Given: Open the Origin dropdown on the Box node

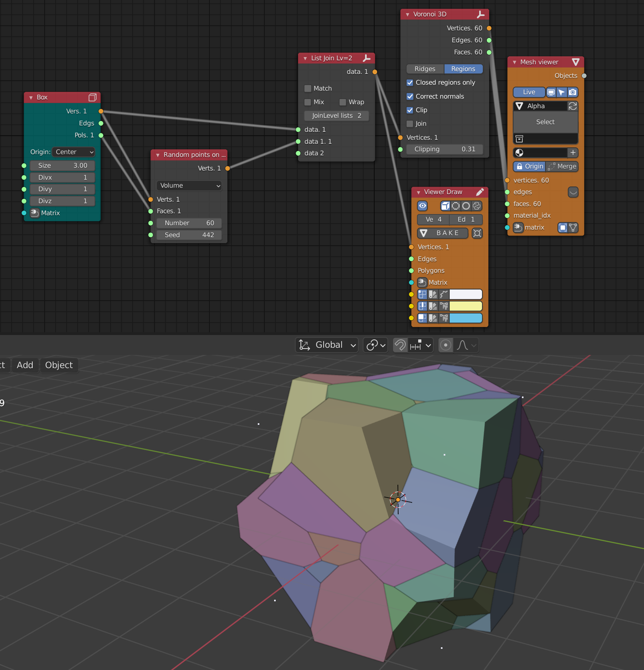Looking at the screenshot, I should [x=73, y=152].
